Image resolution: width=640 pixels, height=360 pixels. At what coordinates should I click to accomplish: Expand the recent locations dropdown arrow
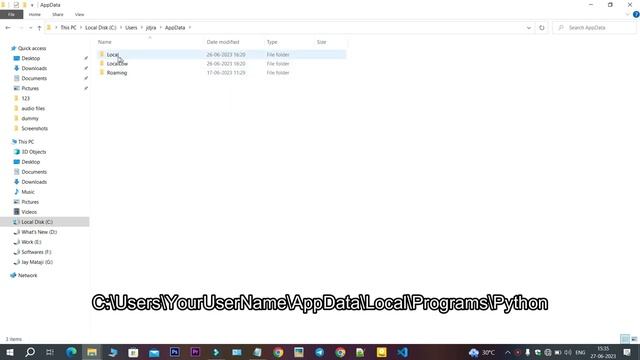tap(31, 28)
